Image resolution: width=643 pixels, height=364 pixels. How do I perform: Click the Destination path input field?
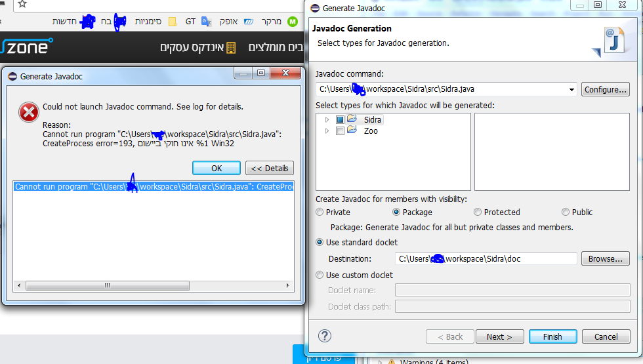click(486, 258)
